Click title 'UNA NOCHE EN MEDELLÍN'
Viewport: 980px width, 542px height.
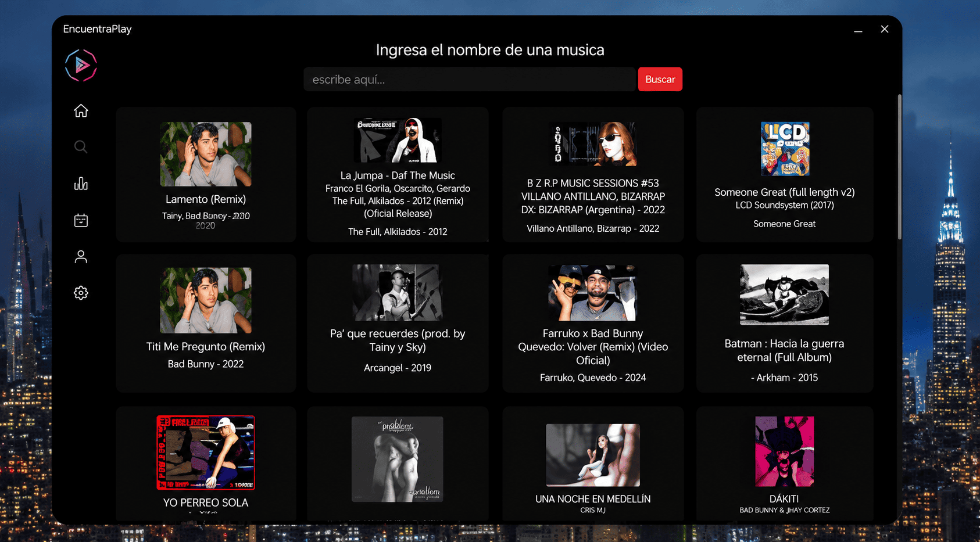(593, 499)
